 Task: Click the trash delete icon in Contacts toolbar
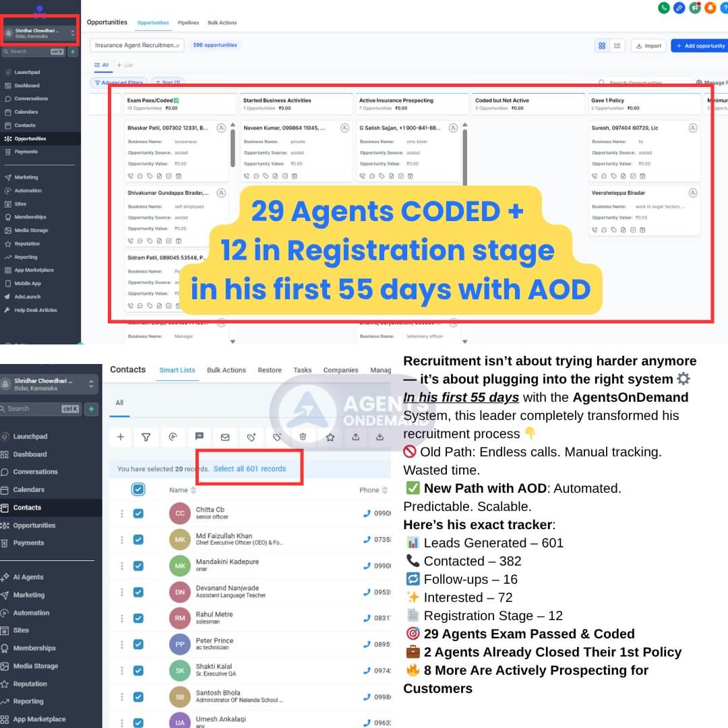pos(303,437)
